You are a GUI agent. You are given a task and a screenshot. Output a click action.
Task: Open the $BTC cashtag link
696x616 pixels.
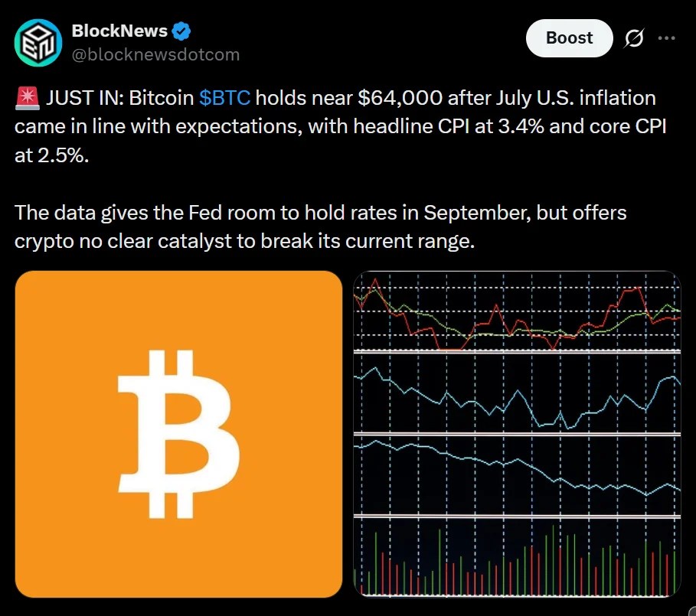pyautogui.click(x=224, y=98)
